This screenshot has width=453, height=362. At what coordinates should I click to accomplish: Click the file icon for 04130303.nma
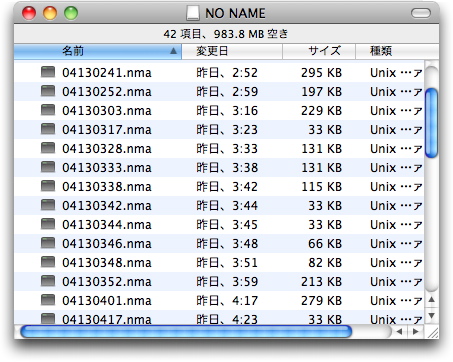pos(48,110)
